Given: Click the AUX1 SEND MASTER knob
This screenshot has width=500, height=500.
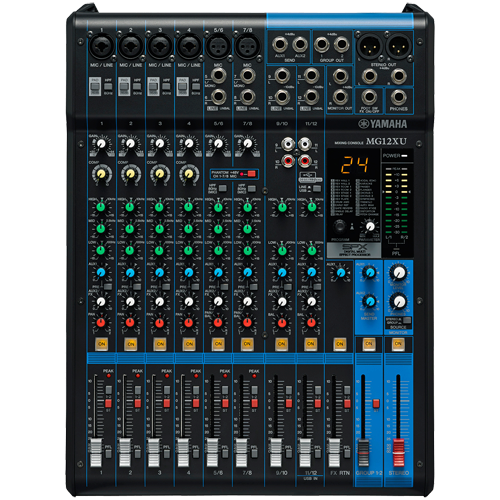Looking at the screenshot, I should (369, 273).
